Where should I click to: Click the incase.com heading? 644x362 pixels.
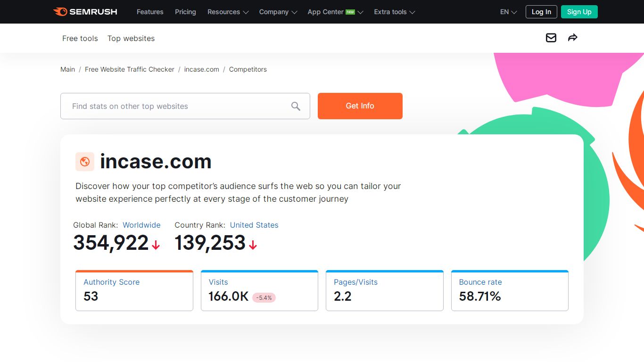tap(156, 162)
